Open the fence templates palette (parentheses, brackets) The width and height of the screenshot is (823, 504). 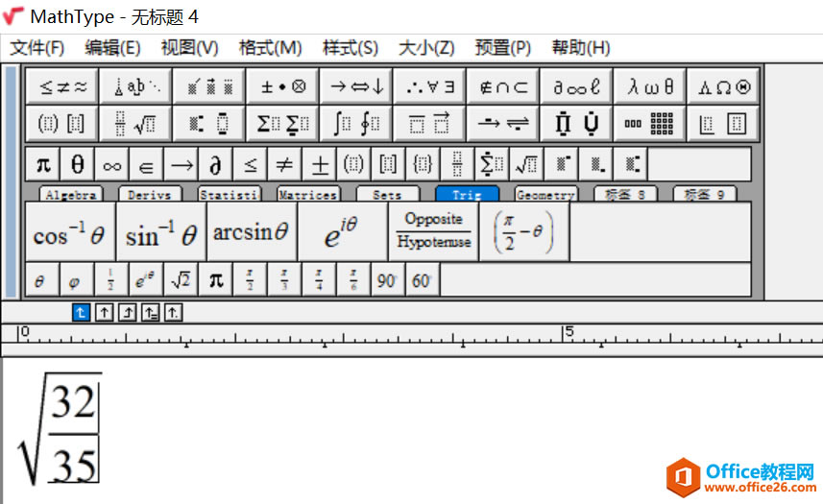tap(61, 124)
